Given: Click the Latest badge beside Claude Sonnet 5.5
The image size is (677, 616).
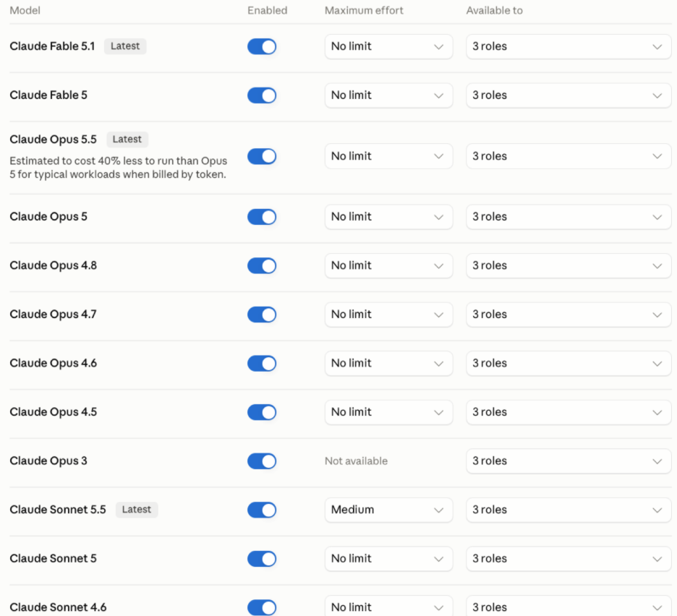Looking at the screenshot, I should tap(137, 510).
